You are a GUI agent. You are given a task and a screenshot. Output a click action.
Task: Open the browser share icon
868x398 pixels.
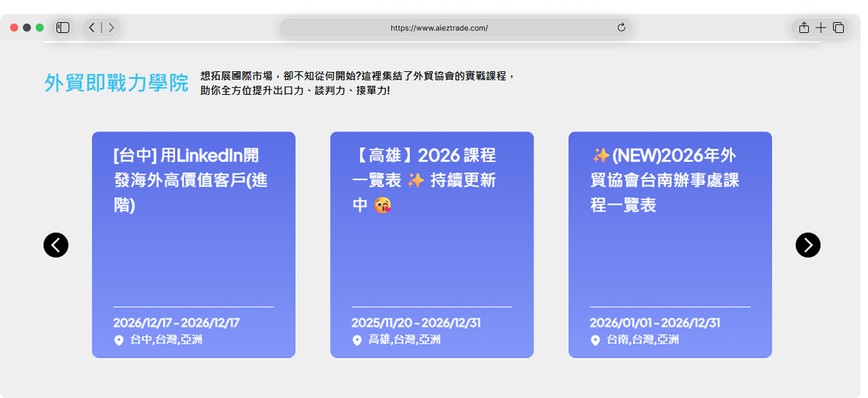coord(803,28)
